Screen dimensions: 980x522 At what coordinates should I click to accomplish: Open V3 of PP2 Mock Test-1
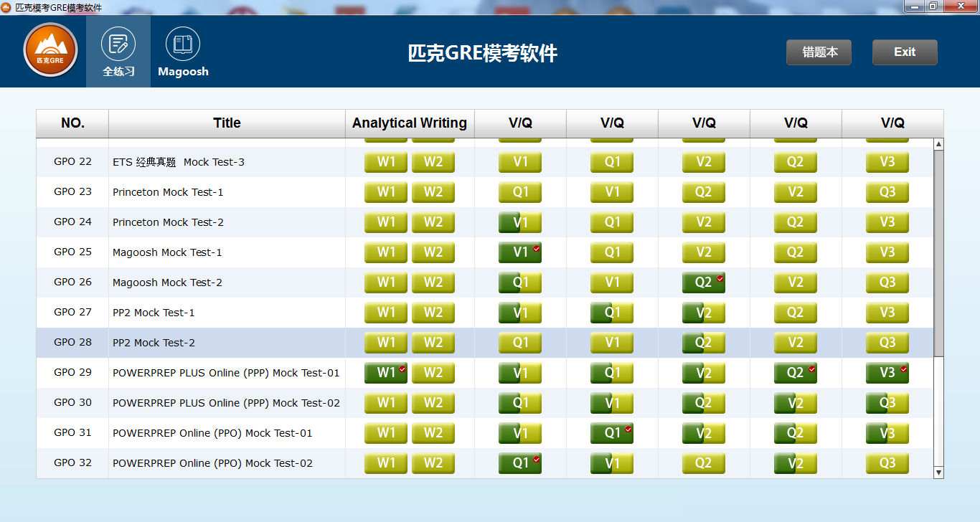[x=887, y=313]
